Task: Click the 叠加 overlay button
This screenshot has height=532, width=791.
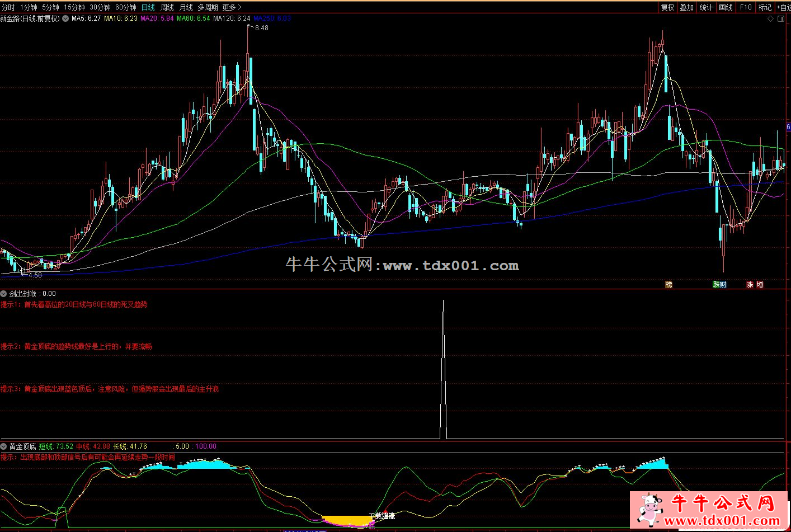Action: coord(687,7)
